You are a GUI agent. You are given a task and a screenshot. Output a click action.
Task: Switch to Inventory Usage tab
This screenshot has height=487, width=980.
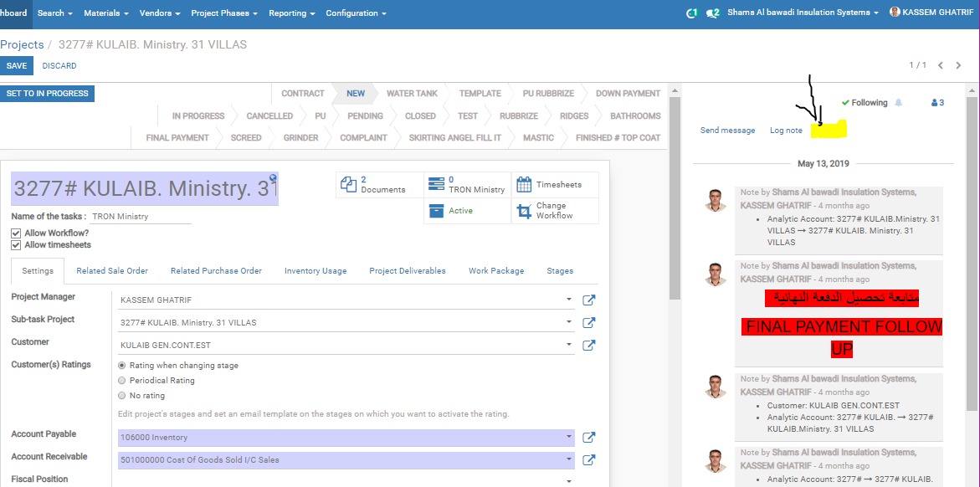pos(315,271)
